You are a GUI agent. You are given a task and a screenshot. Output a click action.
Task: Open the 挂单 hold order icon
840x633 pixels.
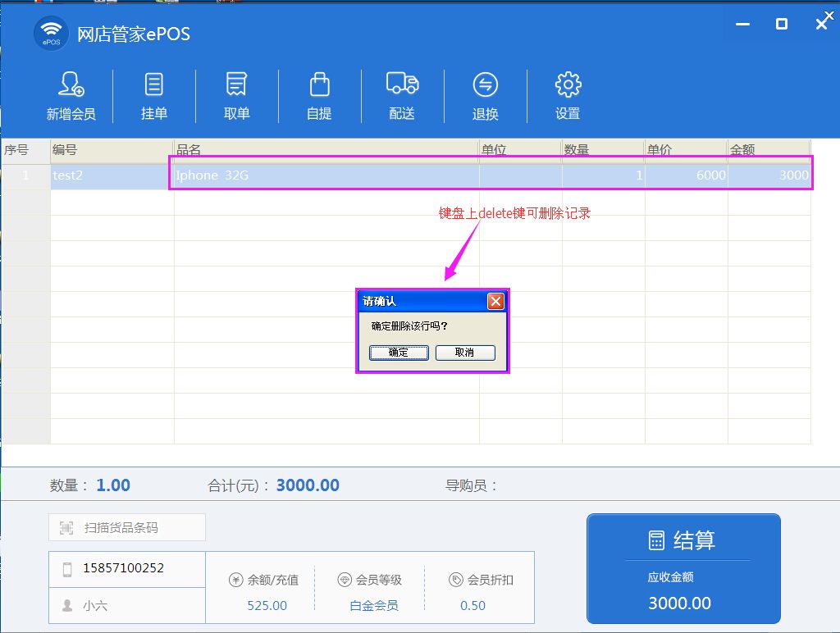point(153,84)
